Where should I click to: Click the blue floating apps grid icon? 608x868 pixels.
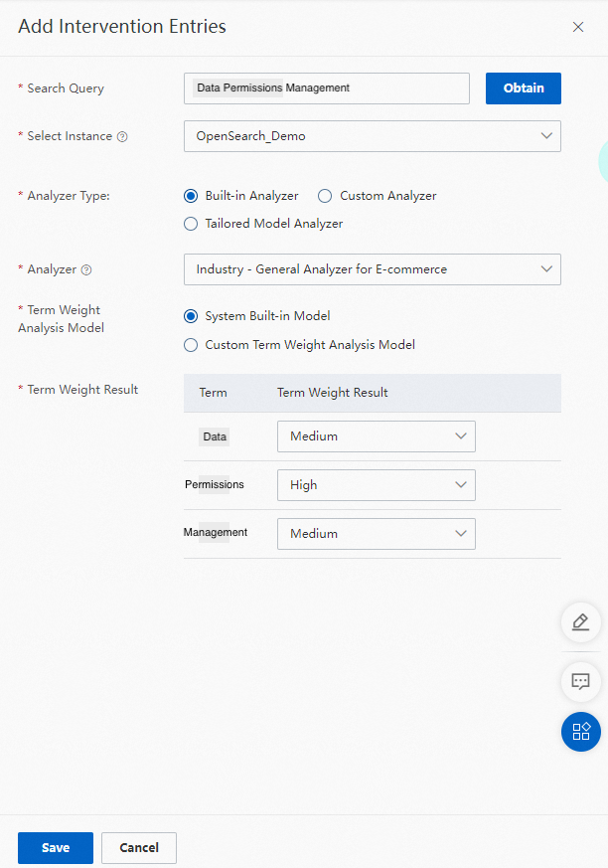point(581,731)
